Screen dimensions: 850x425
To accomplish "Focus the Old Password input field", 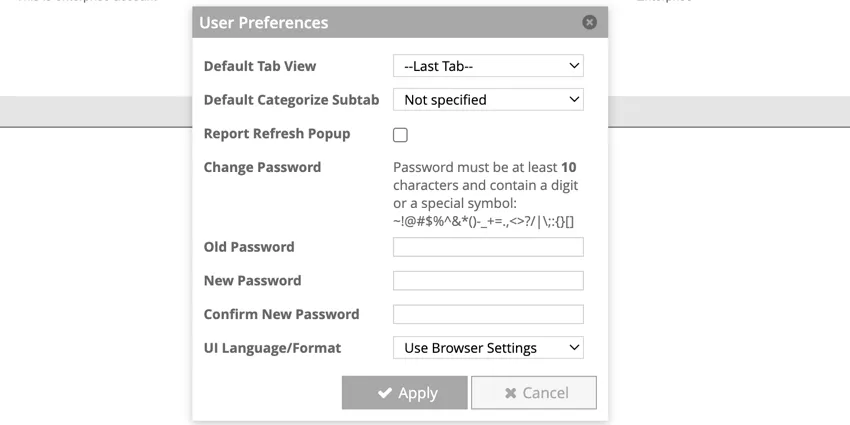I will (x=488, y=247).
